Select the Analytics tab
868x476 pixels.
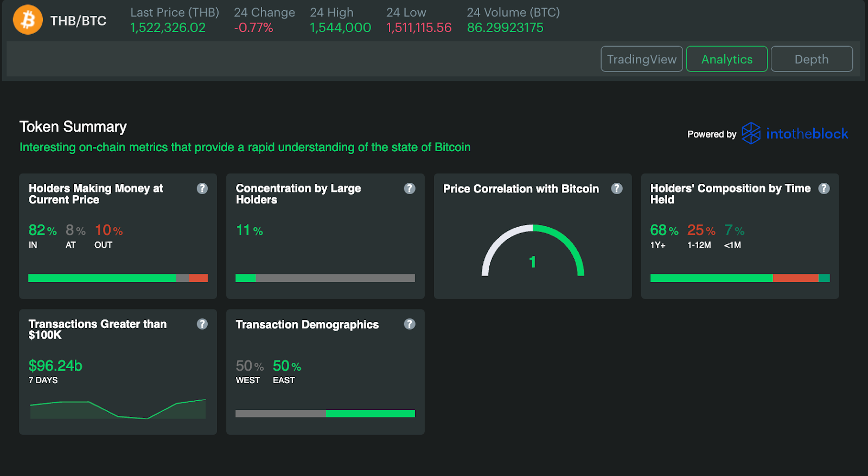click(727, 59)
